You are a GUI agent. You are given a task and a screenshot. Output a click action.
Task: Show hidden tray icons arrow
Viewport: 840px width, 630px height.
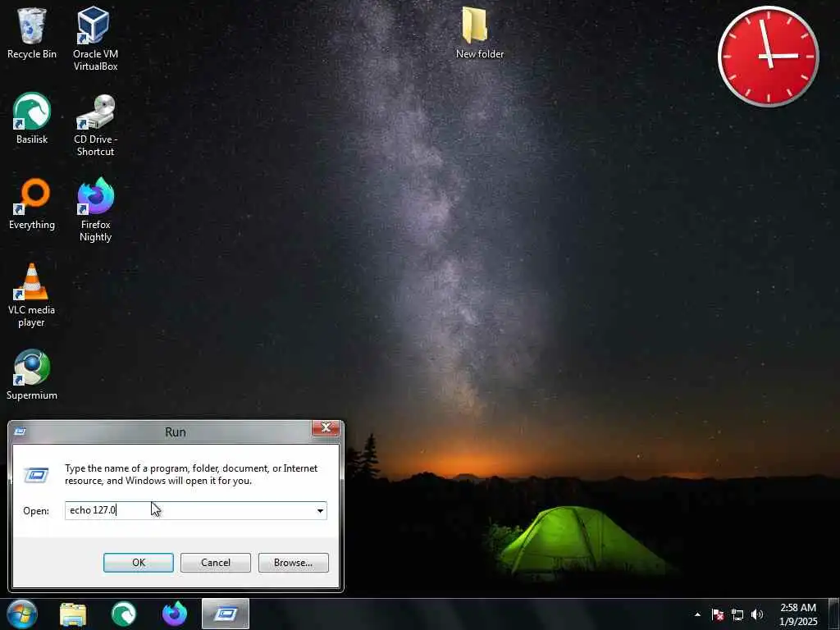click(697, 614)
